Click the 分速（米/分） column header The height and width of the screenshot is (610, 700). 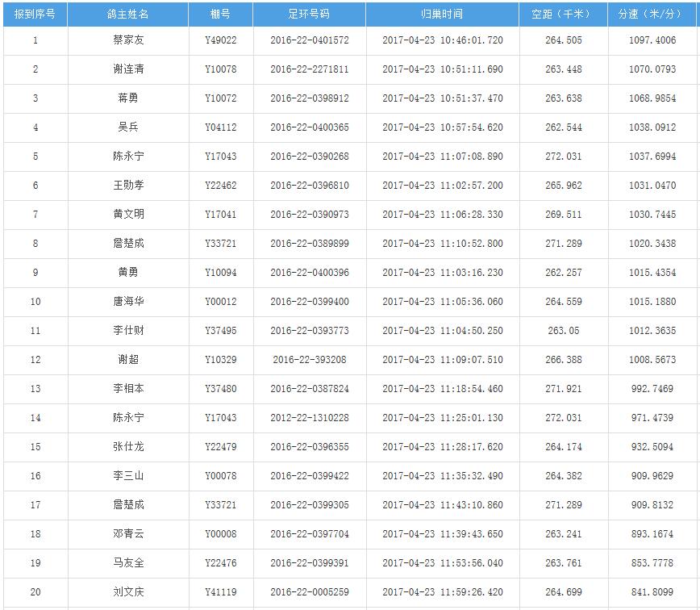point(652,15)
